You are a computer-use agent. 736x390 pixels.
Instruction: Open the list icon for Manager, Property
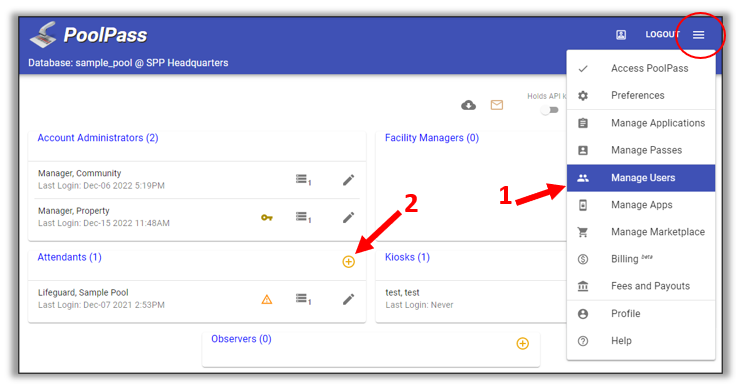pyautogui.click(x=303, y=217)
